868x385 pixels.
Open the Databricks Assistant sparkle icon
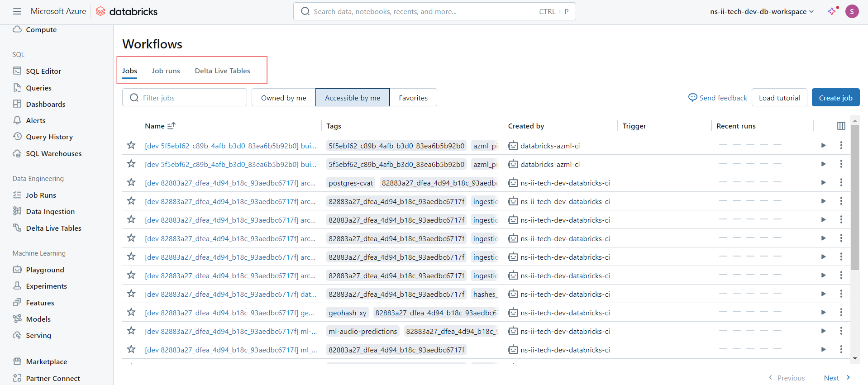[832, 11]
